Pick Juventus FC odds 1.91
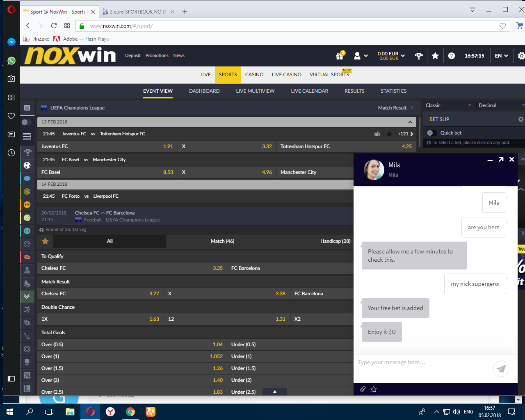The image size is (525, 420). click(107, 146)
